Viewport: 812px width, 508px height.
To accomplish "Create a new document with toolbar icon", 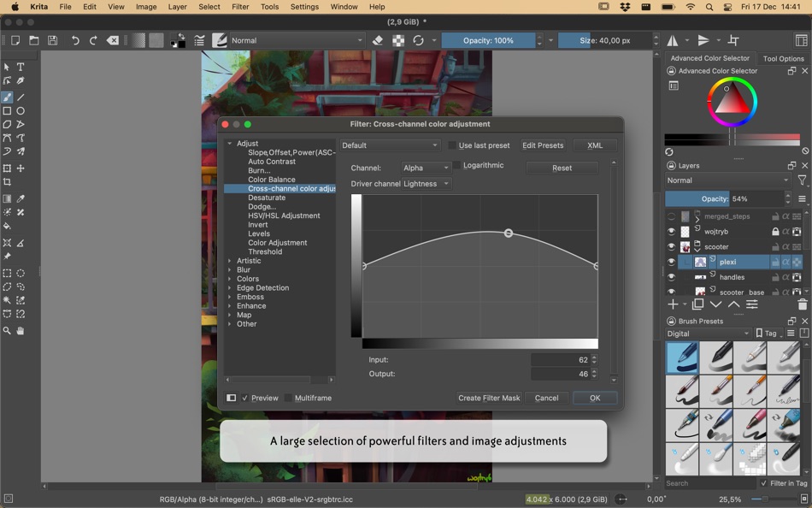I will tap(15, 40).
